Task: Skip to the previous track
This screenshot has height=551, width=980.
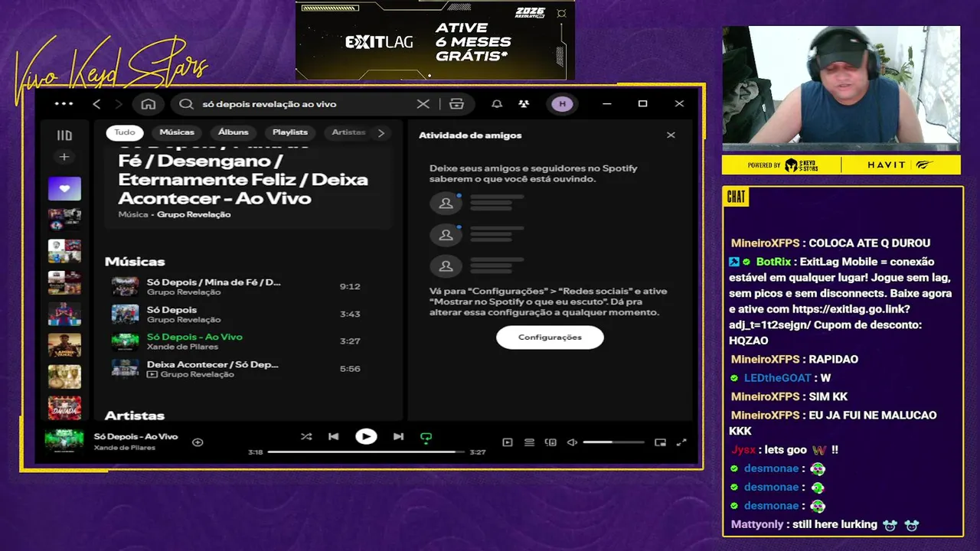Action: (334, 437)
